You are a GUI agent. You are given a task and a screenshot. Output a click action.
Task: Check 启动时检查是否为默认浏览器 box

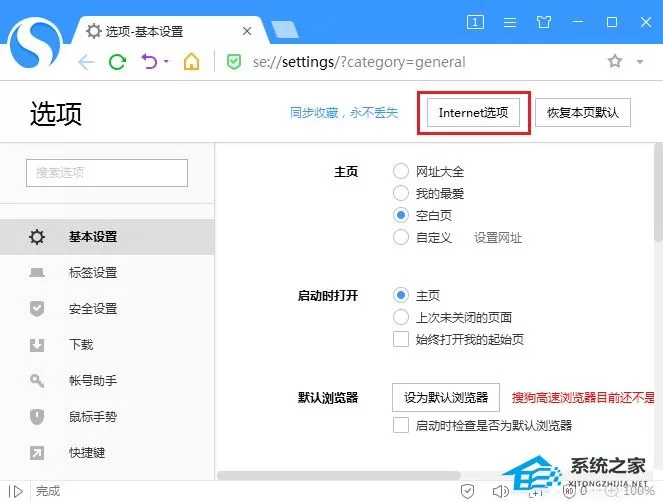[401, 425]
